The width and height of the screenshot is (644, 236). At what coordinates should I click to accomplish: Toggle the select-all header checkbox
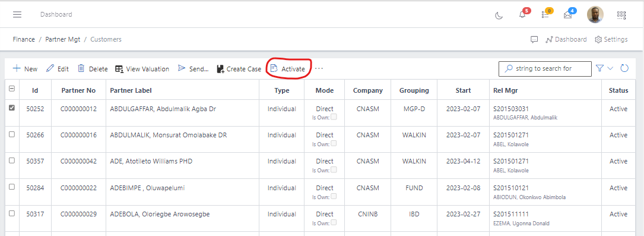[x=12, y=89]
